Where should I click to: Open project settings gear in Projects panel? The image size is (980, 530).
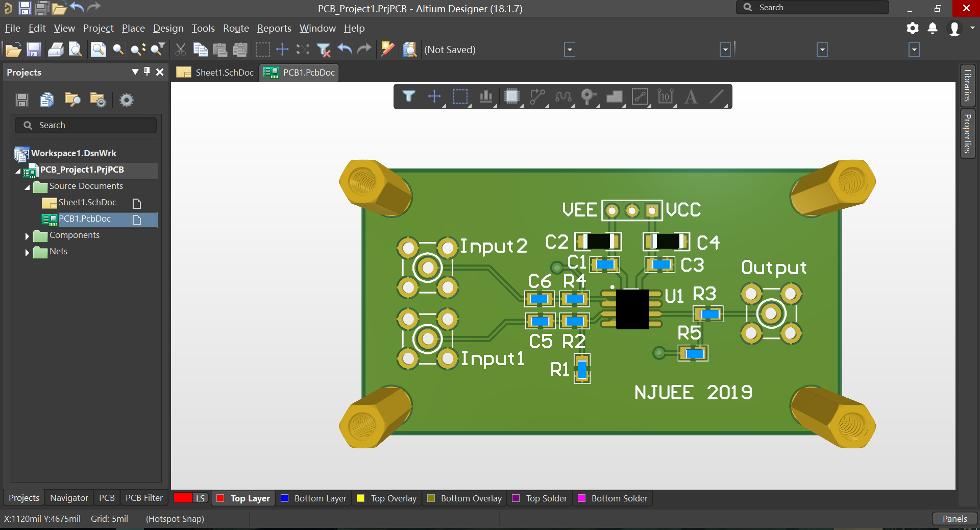click(127, 100)
